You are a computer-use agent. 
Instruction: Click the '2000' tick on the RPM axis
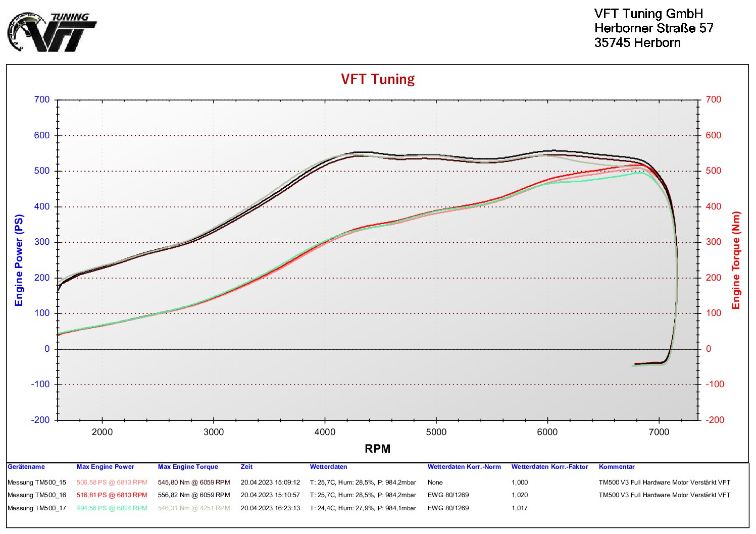[103, 432]
